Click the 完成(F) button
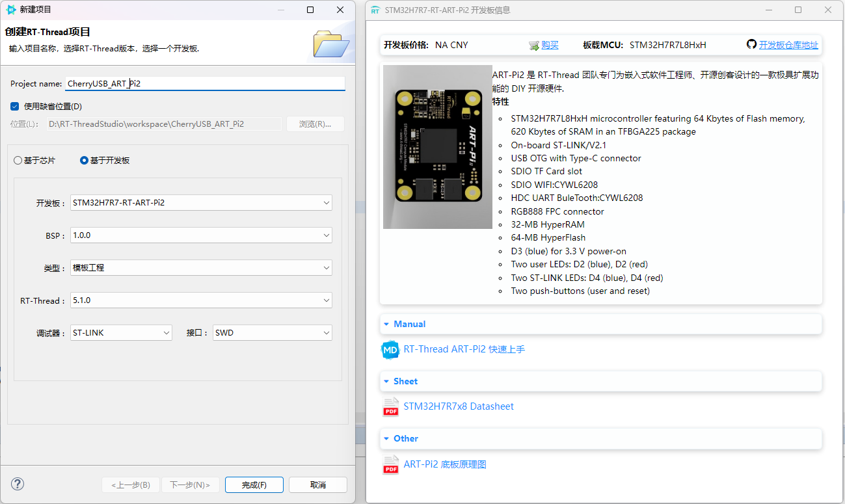The height and width of the screenshot is (504, 845). tap(254, 485)
